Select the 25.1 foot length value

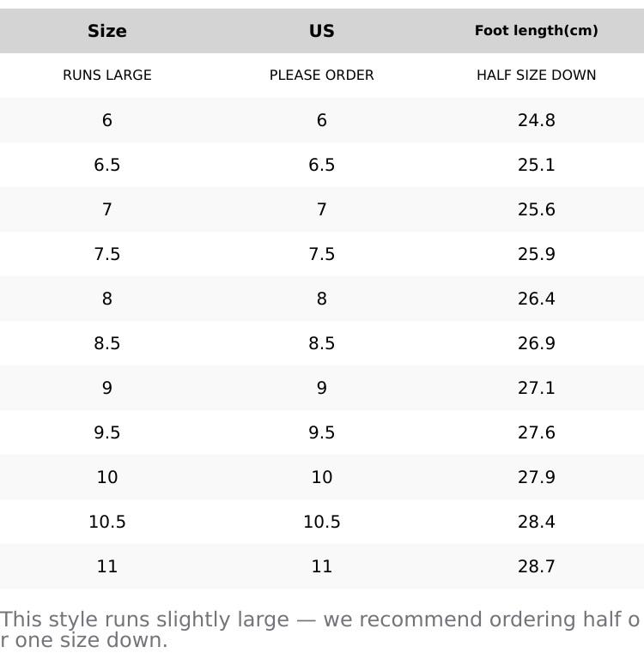(x=537, y=165)
